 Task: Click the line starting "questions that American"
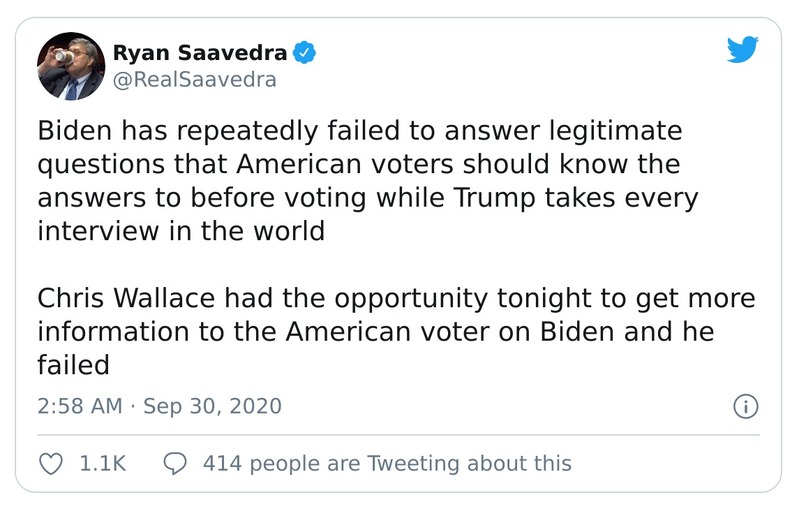pos(358,164)
